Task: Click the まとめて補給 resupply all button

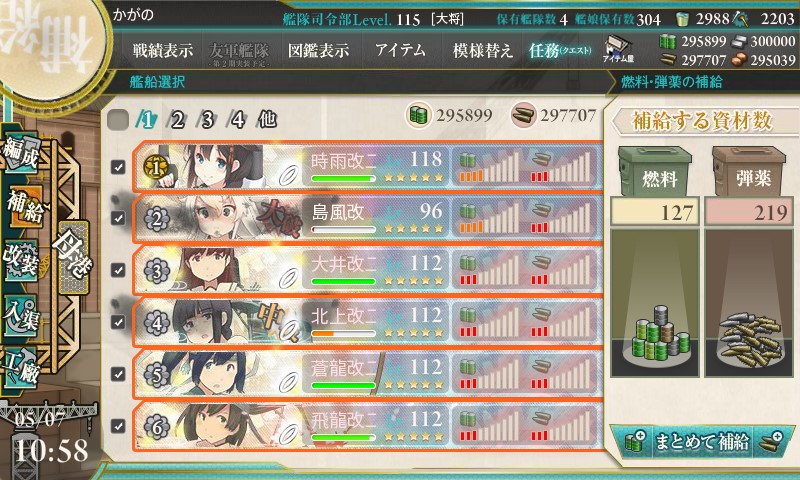Action: (702, 441)
